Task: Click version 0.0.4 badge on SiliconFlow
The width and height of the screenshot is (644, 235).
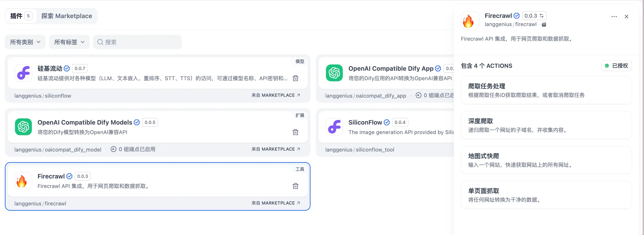Action: click(400, 122)
